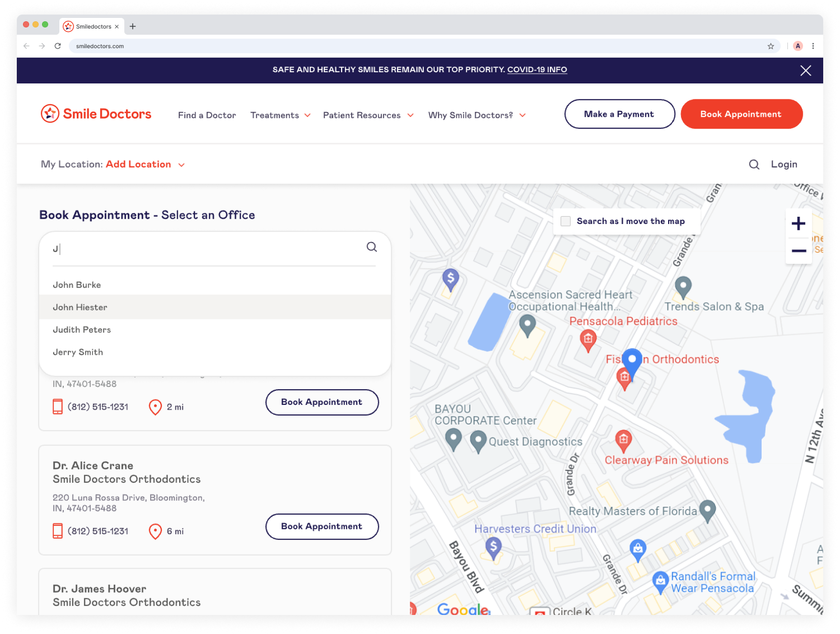Open the Find a Doctor page
This screenshot has height=634, width=840.
coord(207,115)
